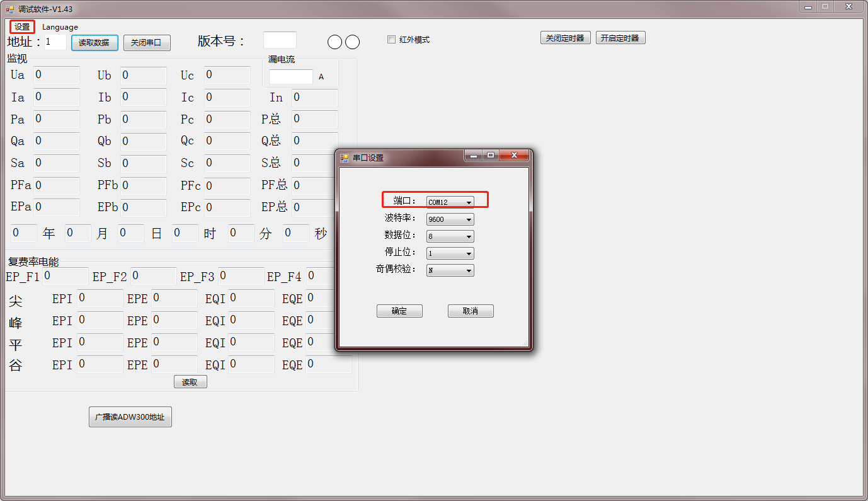The width and height of the screenshot is (868, 501).
Task: Maximize the 串口设置 dialog window
Action: (491, 155)
